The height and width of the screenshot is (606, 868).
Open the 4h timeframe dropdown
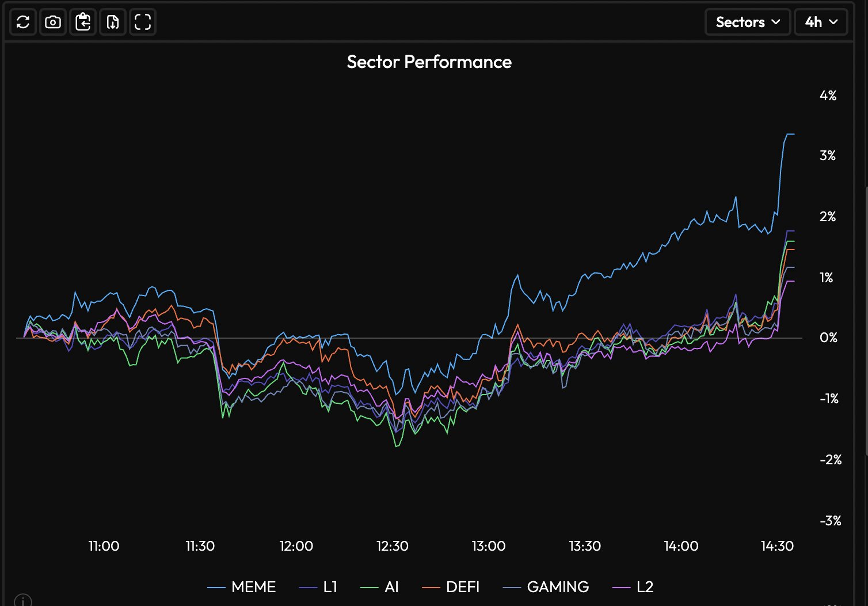point(821,22)
